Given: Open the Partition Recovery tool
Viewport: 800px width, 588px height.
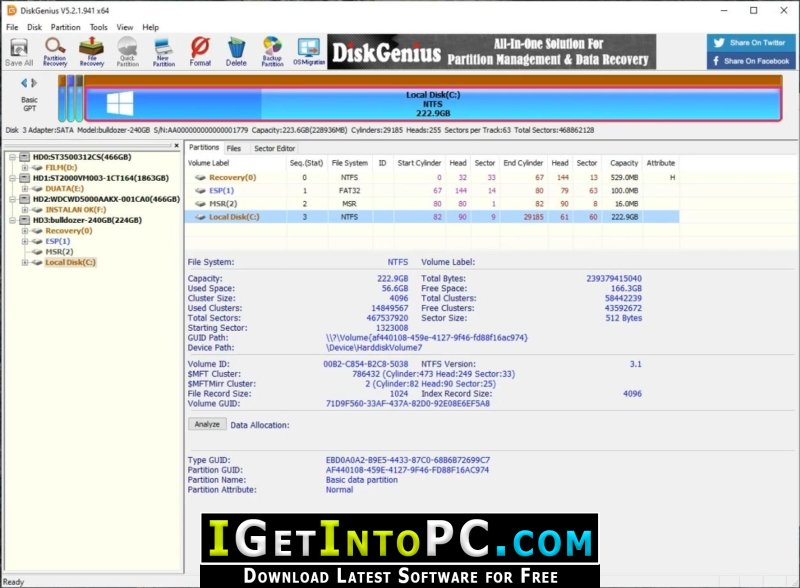Looking at the screenshot, I should coord(55,52).
